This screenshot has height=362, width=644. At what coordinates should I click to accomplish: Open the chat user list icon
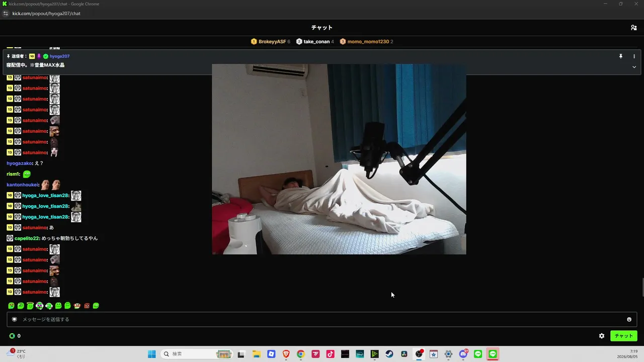pyautogui.click(x=633, y=28)
